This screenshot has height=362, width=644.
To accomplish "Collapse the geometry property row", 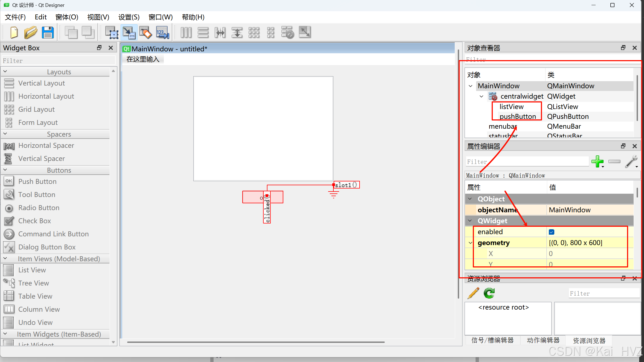I will (x=470, y=243).
